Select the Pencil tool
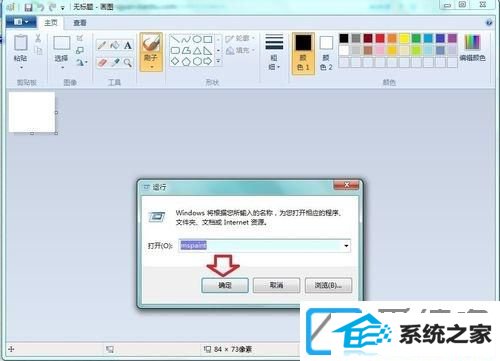 click(x=102, y=45)
